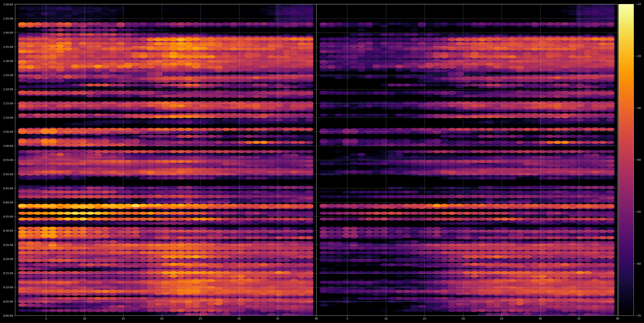Select the 0:35:00 tick label

pyautogui.click(x=8, y=217)
